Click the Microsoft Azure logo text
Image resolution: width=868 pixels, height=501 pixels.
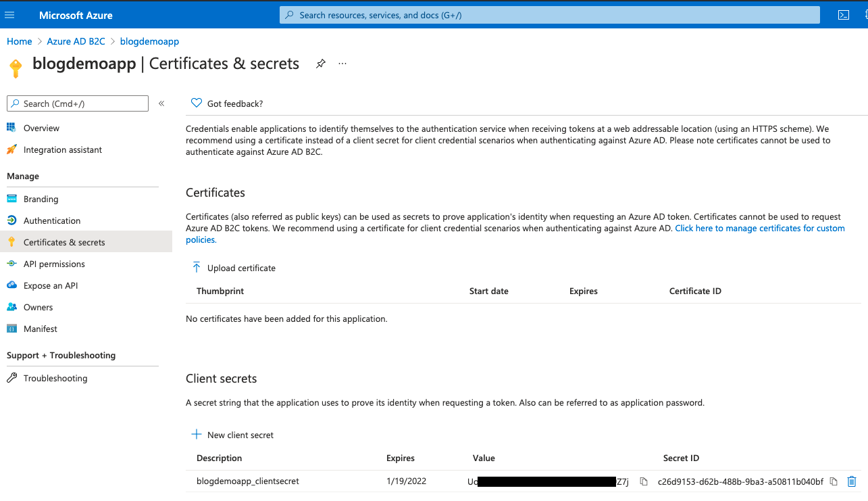[76, 15]
